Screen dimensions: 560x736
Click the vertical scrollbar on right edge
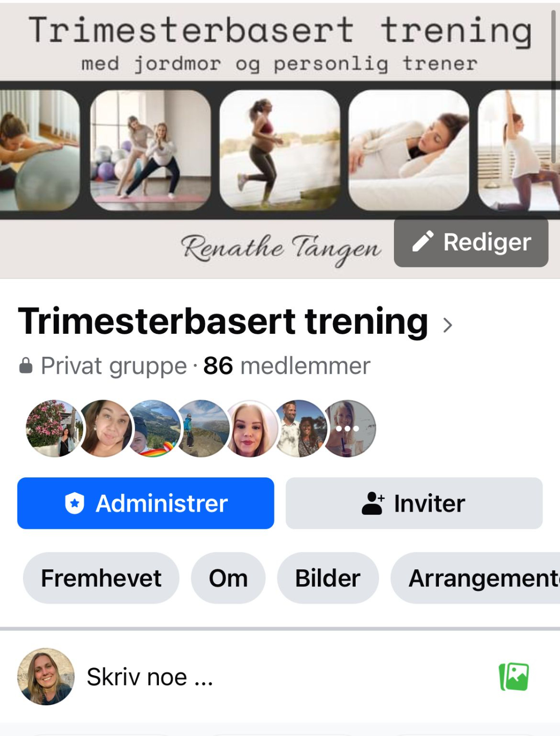pyautogui.click(x=553, y=86)
